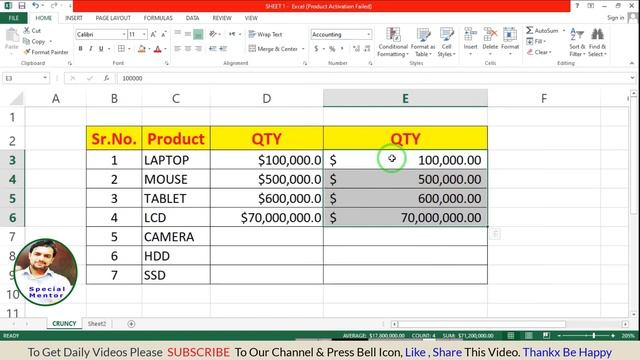
Task: Click the Name Box field
Action: pos(25,78)
